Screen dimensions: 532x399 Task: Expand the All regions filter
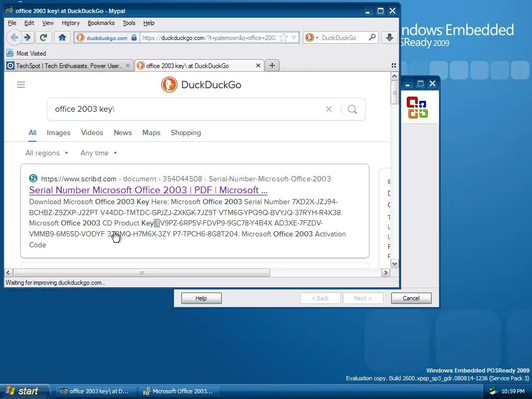click(47, 153)
